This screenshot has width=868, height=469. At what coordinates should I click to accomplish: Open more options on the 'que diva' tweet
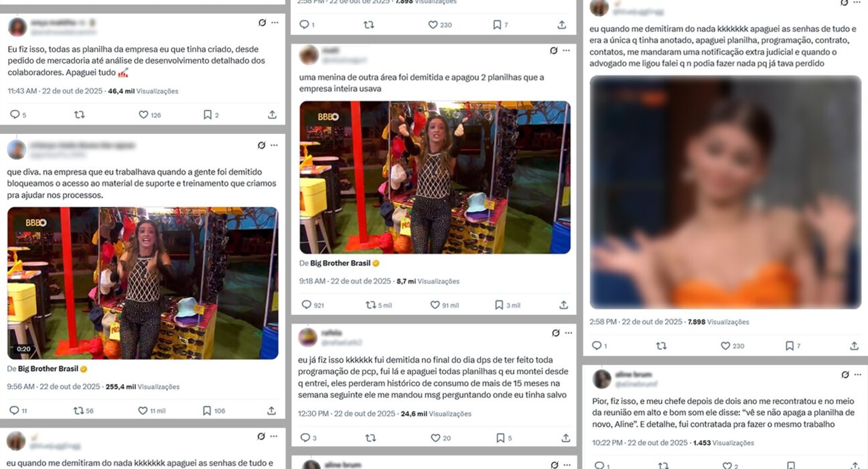[275, 145]
